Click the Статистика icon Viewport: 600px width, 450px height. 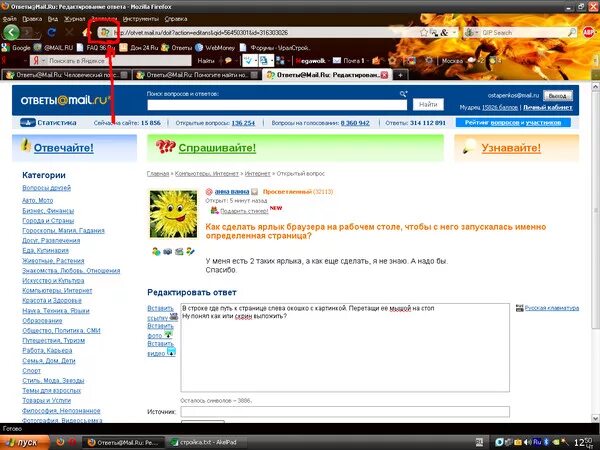click(28, 123)
